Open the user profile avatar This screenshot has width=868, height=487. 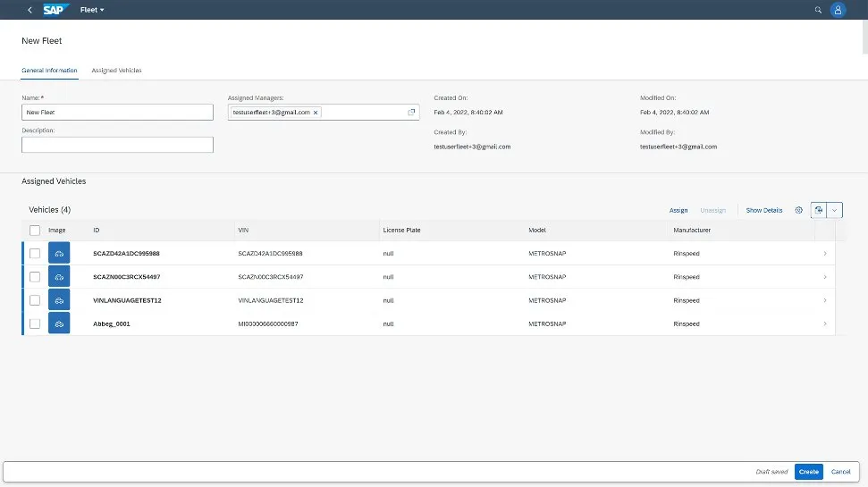pyautogui.click(x=838, y=10)
